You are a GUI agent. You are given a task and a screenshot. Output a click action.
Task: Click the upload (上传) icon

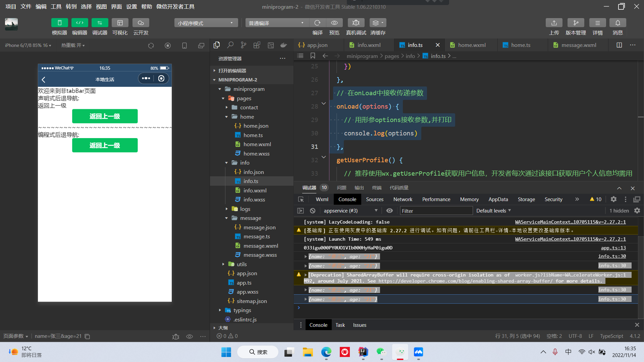point(554,23)
